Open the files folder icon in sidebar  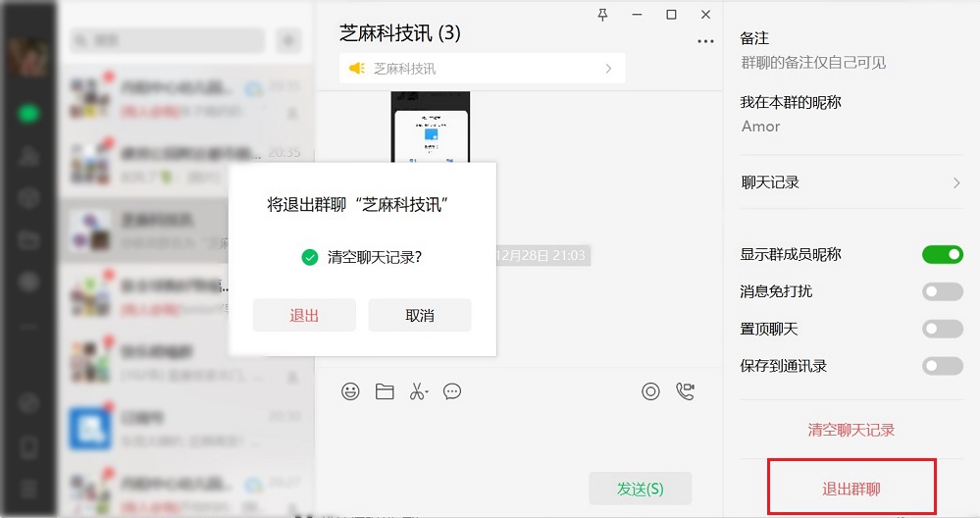pyautogui.click(x=28, y=240)
